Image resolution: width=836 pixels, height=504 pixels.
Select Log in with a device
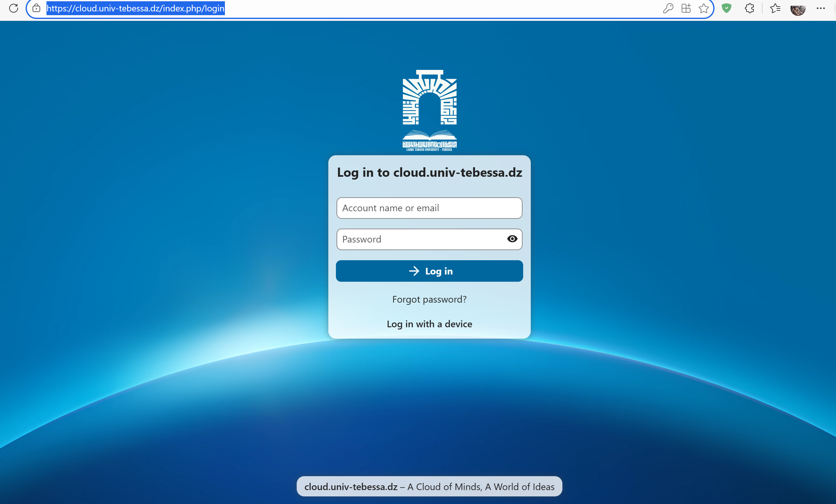pyautogui.click(x=429, y=324)
